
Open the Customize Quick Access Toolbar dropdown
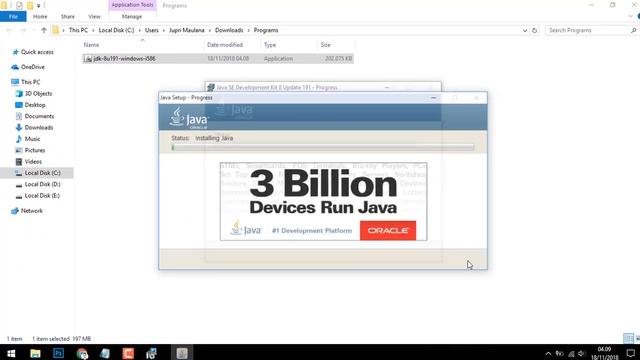pyautogui.click(x=39, y=6)
